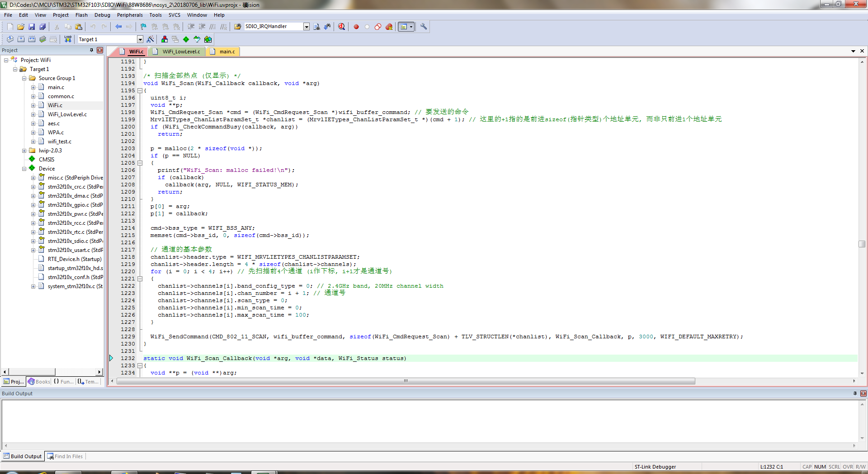This screenshot has width=868, height=474.
Task: Toggle auto-hide pin on the Project panel
Action: pos(91,50)
